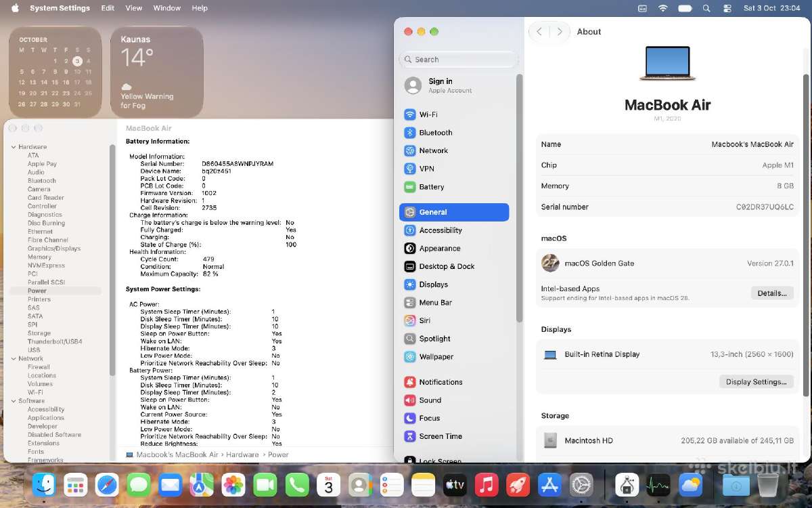Launch Photos from the Dock
This screenshot has height=508, width=812.
coord(233,485)
